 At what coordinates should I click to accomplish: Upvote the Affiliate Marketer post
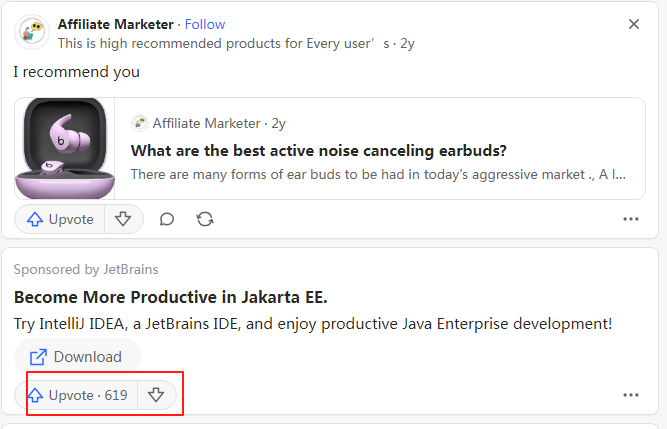click(x=60, y=219)
